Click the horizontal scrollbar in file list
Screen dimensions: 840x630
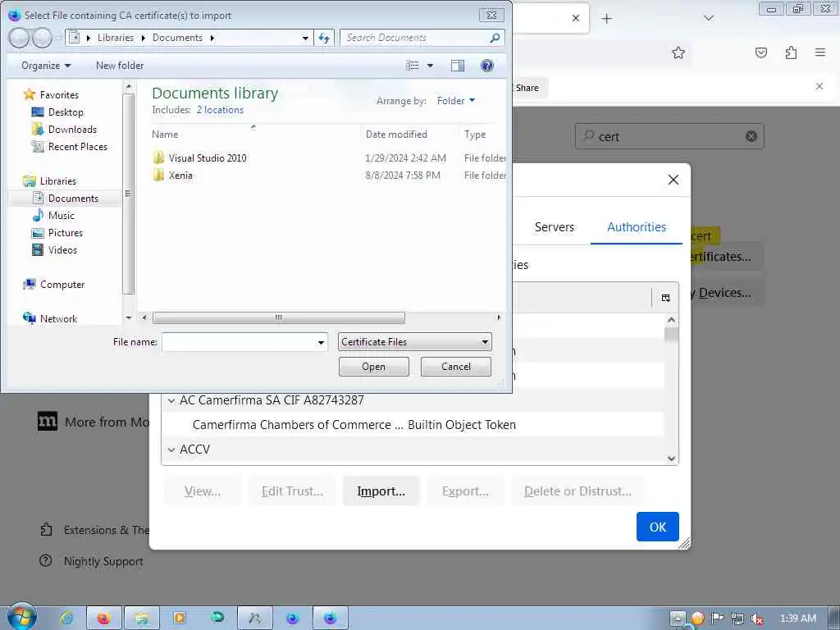[279, 317]
